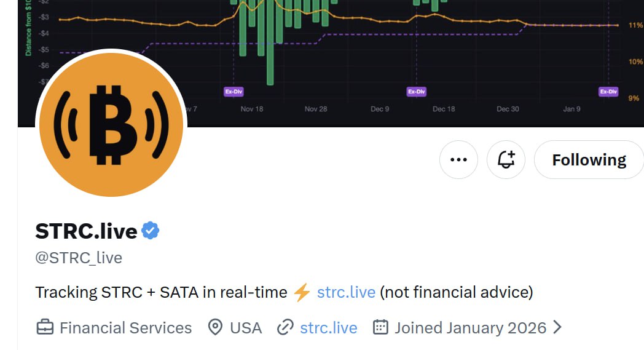Click the chain link icon
Screen dimensions: 644x350
[x=285, y=328]
